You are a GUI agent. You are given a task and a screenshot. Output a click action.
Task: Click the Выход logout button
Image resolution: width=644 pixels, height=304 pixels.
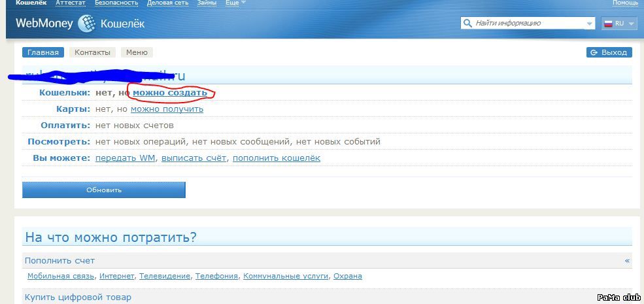[609, 52]
